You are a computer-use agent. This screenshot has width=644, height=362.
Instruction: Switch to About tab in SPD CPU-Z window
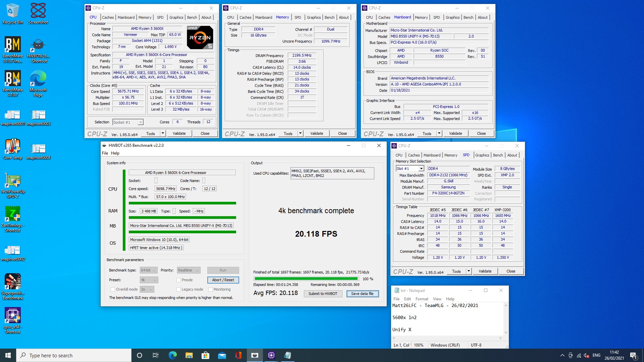(x=512, y=155)
